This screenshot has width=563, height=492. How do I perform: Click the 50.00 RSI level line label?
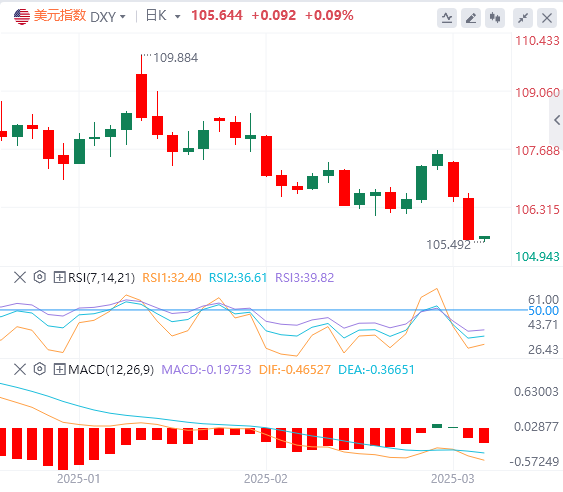(x=543, y=311)
